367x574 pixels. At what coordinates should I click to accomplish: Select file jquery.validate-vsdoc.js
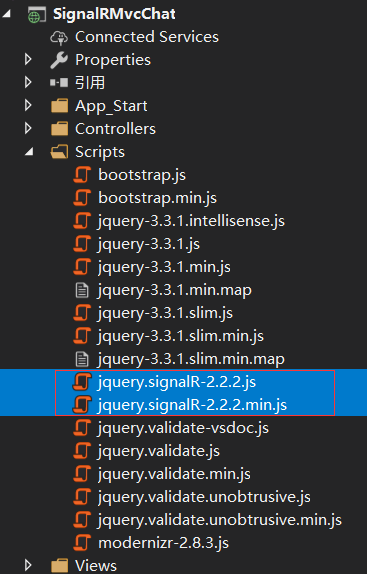coord(183,429)
